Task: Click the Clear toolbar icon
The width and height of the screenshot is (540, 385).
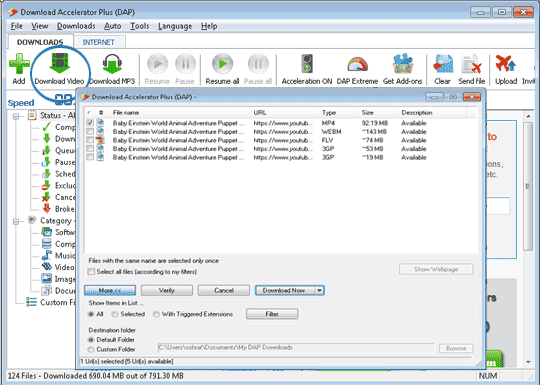Action: point(443,64)
